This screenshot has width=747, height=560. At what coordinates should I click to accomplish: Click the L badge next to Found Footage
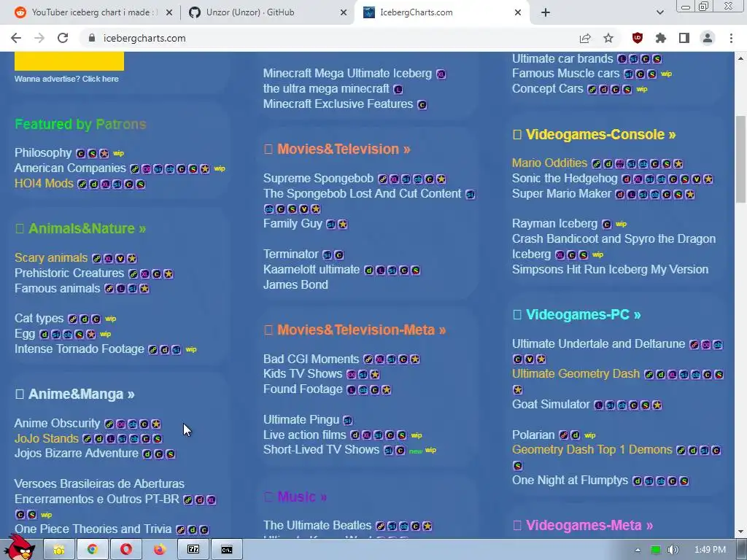click(351, 390)
